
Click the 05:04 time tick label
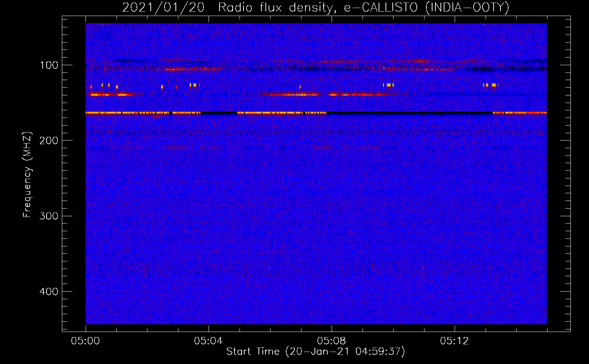tap(208, 341)
